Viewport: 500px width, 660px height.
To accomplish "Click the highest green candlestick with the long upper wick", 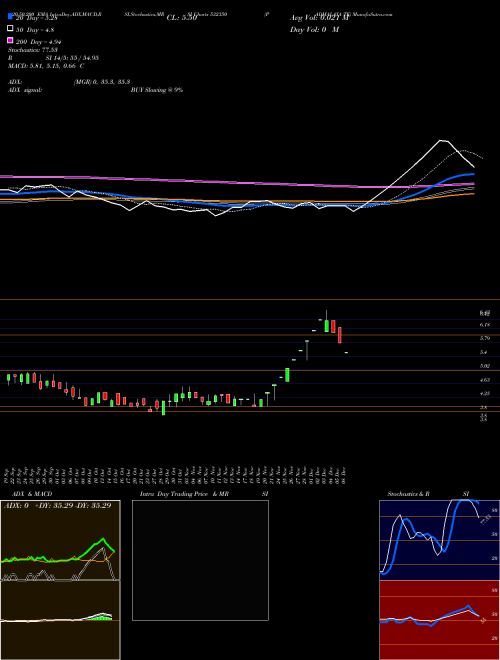I will click(x=327, y=322).
